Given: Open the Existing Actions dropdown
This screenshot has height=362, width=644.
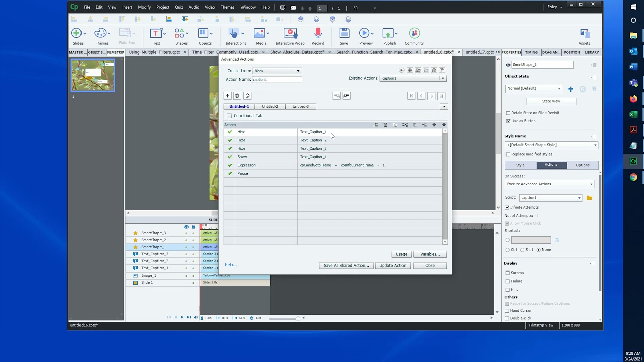Looking at the screenshot, I should [413, 78].
